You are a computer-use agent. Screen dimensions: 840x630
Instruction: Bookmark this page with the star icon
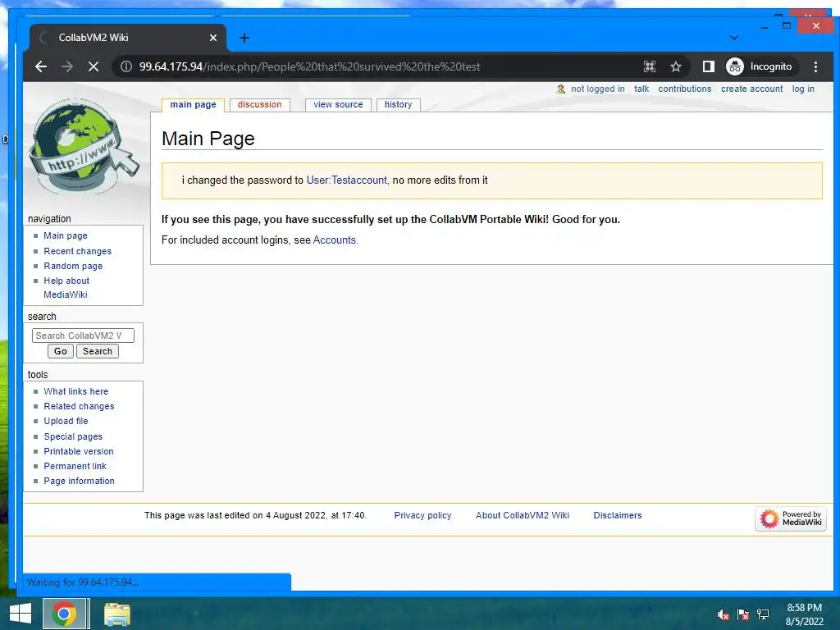coord(676,66)
